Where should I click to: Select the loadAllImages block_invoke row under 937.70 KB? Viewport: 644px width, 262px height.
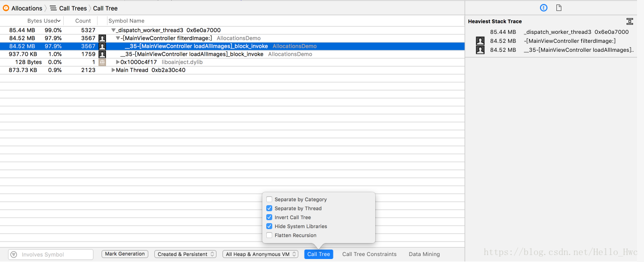192,54
